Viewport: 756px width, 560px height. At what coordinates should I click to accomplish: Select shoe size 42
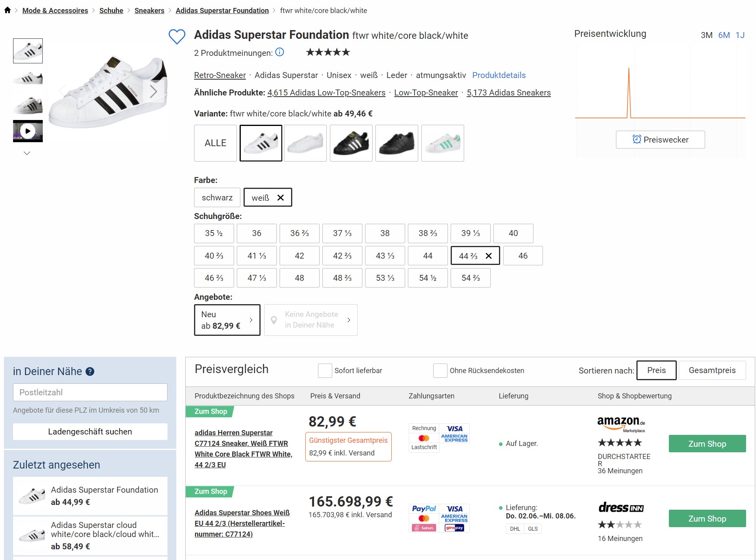299,256
